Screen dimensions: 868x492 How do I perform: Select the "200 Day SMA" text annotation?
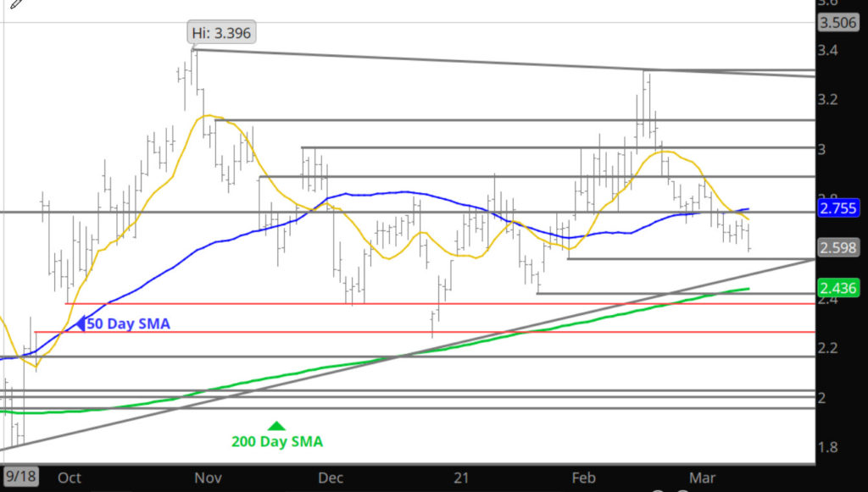click(277, 441)
